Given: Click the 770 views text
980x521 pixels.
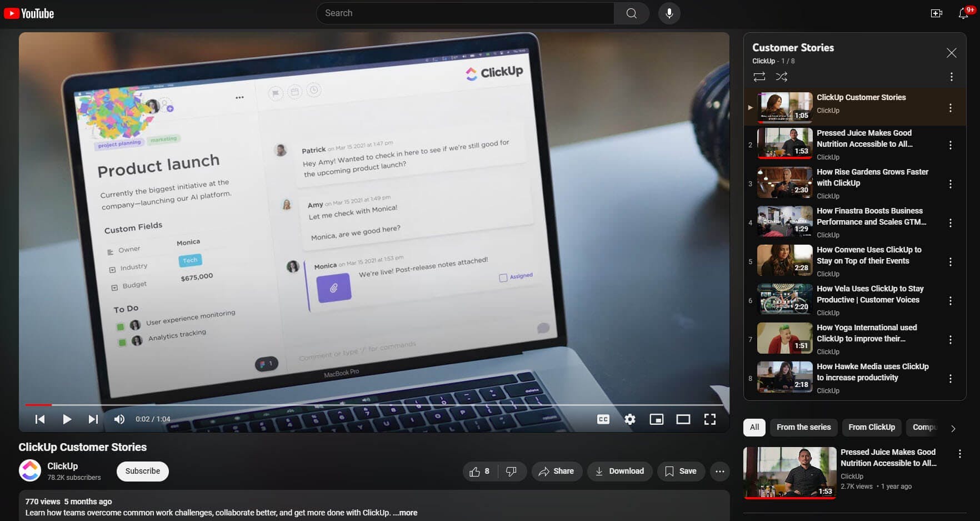Looking at the screenshot, I should tap(43, 502).
